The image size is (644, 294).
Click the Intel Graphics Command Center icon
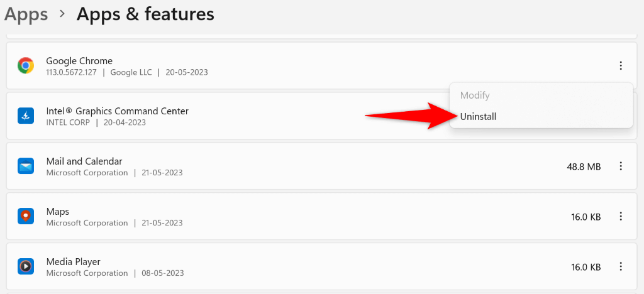pyautogui.click(x=26, y=116)
